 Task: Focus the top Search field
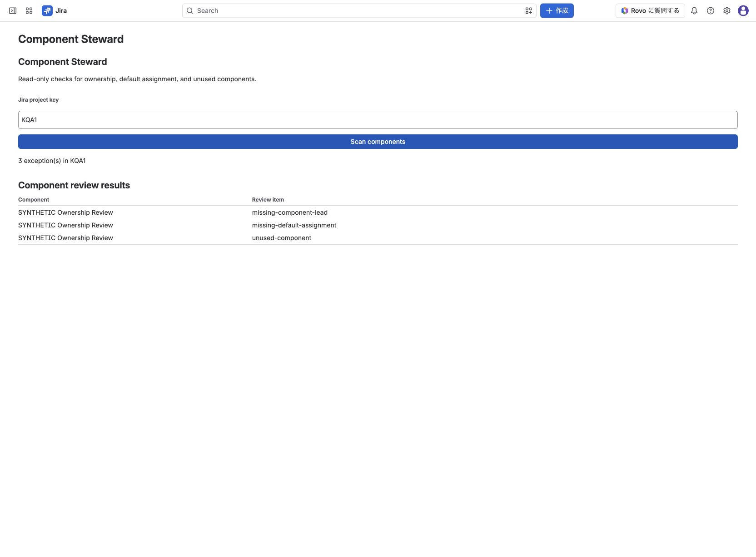pos(359,10)
